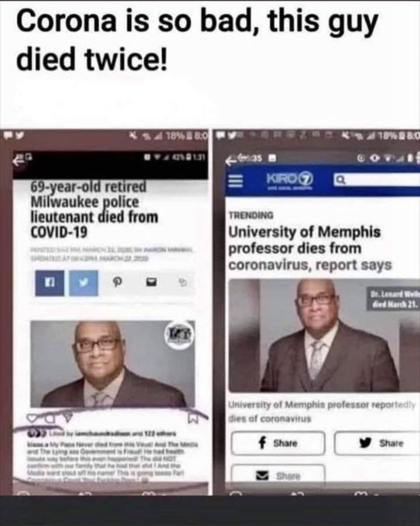The width and height of the screenshot is (420, 526).
Task: Tap the email envelope share icon
Action: 152,282
